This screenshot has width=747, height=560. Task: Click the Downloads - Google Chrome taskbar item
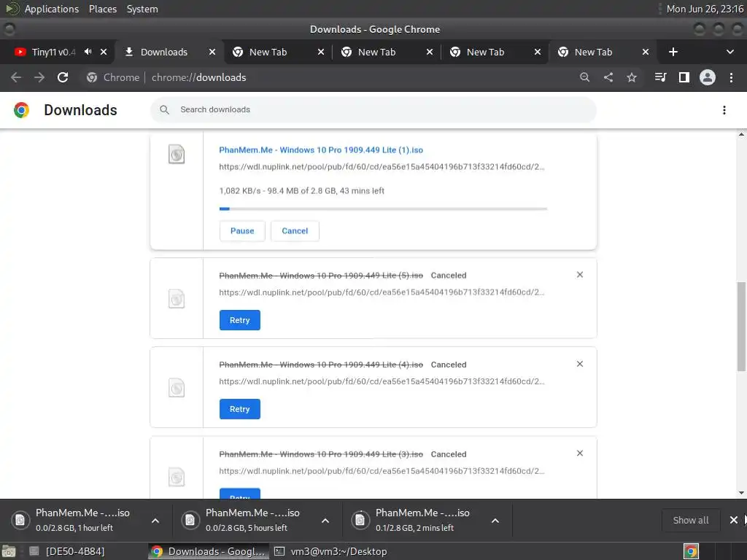[x=208, y=551]
